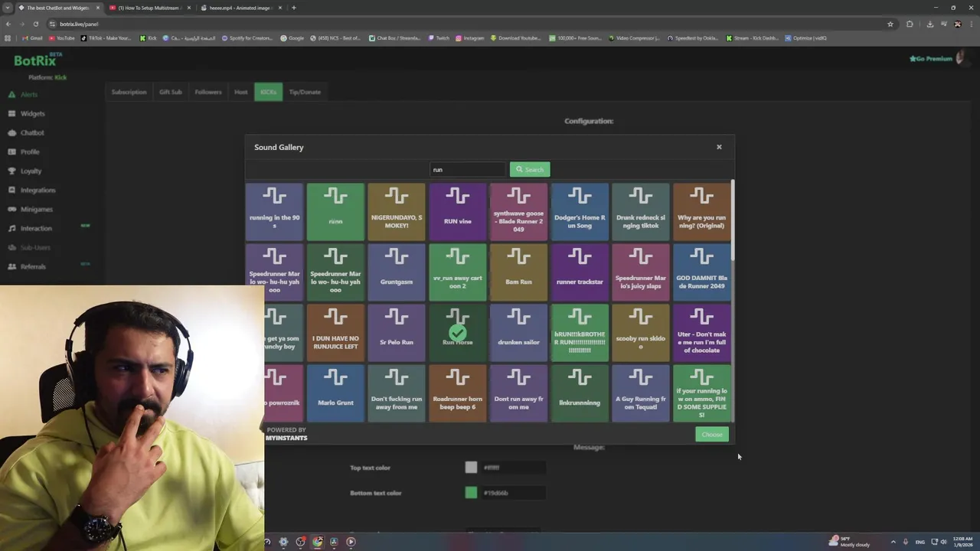Switch to the Tip/Donate tab
The width and height of the screenshot is (980, 551).
tap(305, 92)
